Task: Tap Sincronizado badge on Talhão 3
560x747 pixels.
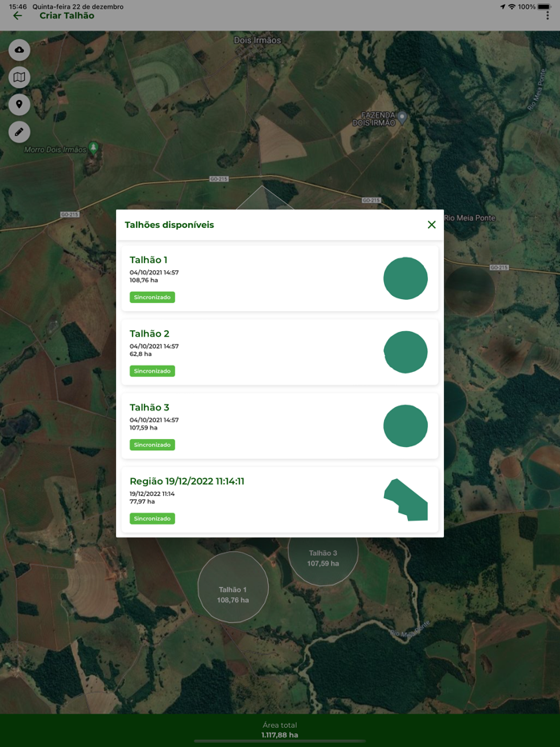Action: (152, 445)
